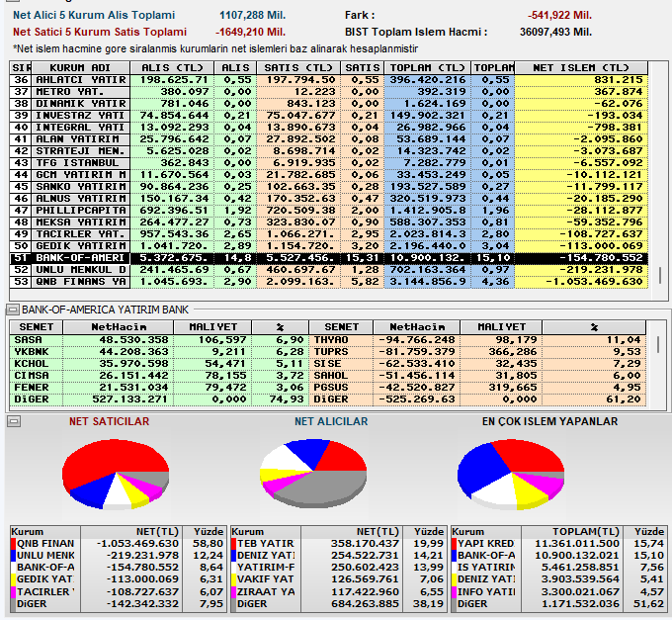Click Net Satici 5 Kurum Satis Toplami label
This screenshot has width=672, height=620.
coord(100,33)
